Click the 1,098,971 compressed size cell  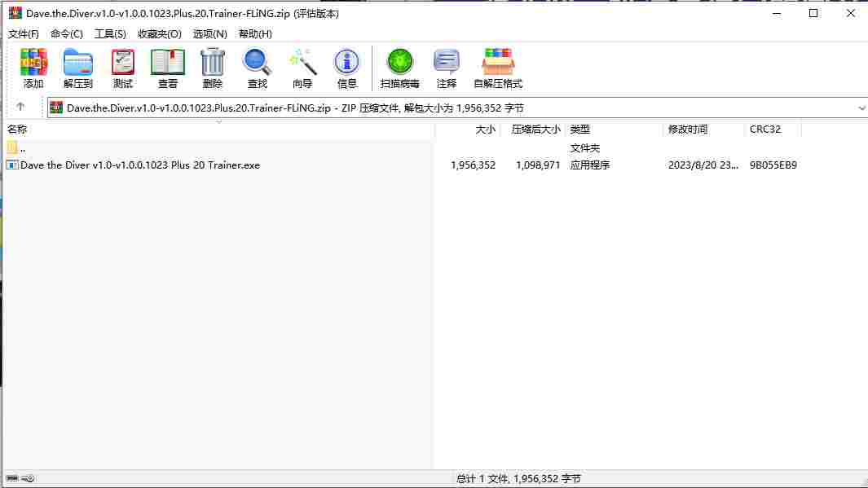point(538,165)
